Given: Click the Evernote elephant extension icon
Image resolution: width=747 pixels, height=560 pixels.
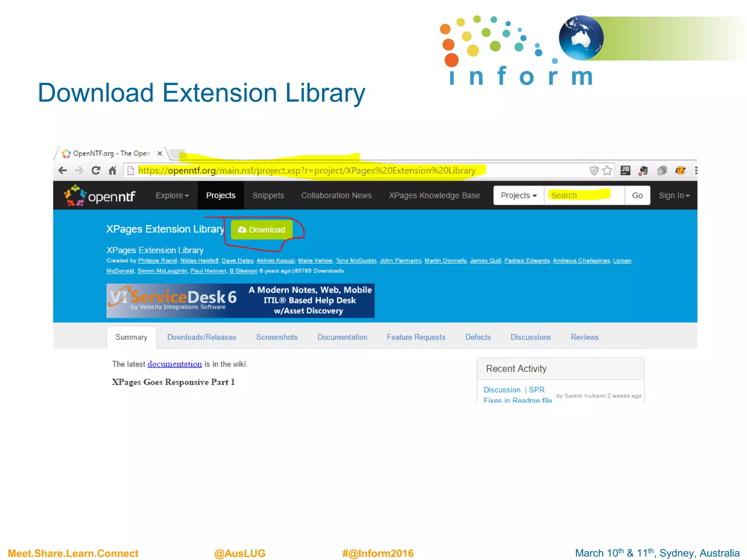Looking at the screenshot, I should pyautogui.click(x=643, y=170).
